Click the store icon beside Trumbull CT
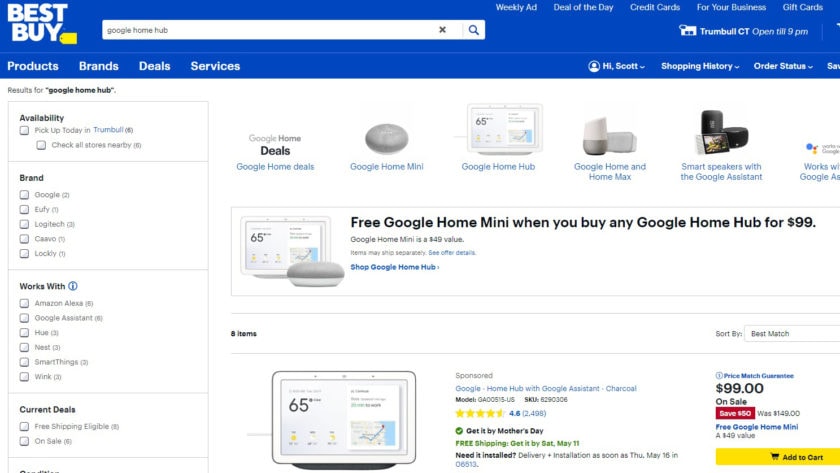 [687, 31]
